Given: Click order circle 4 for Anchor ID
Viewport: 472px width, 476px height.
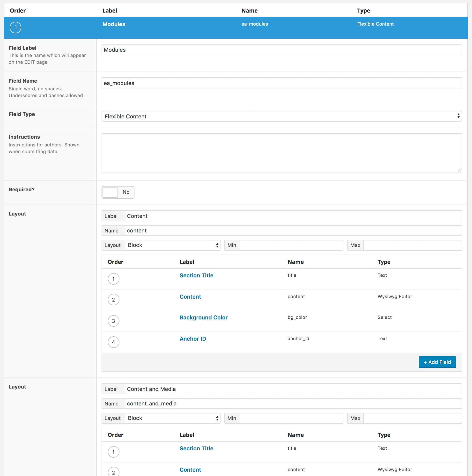Looking at the screenshot, I should 113,342.
